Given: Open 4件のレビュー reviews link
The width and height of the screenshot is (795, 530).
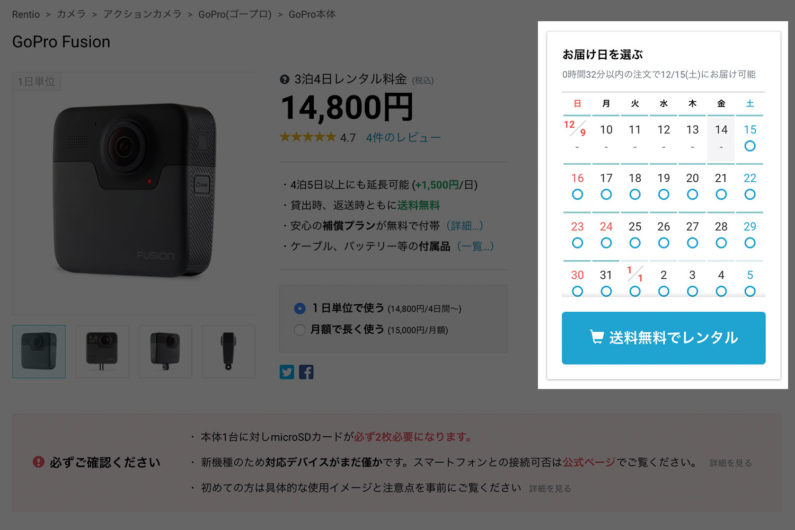Looking at the screenshot, I should tap(403, 137).
